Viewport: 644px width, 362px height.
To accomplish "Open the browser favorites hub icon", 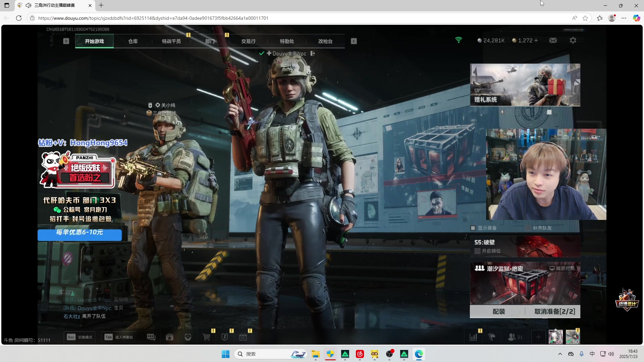I will tap(600, 18).
